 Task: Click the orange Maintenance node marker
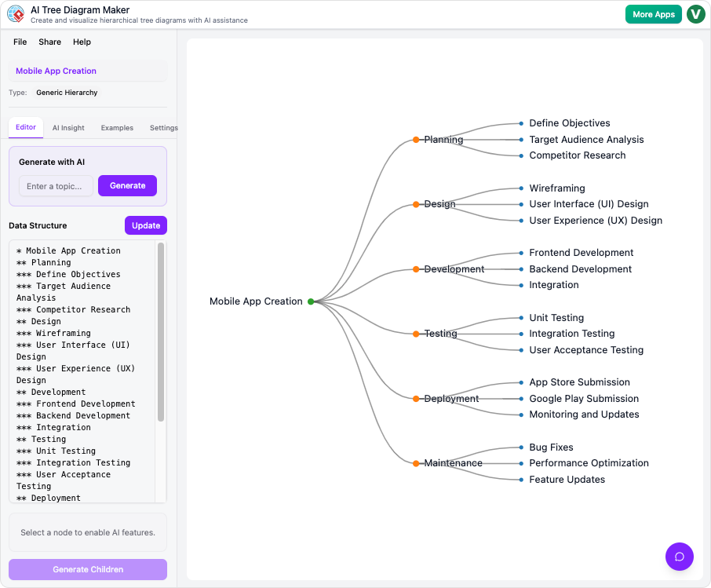pos(414,462)
